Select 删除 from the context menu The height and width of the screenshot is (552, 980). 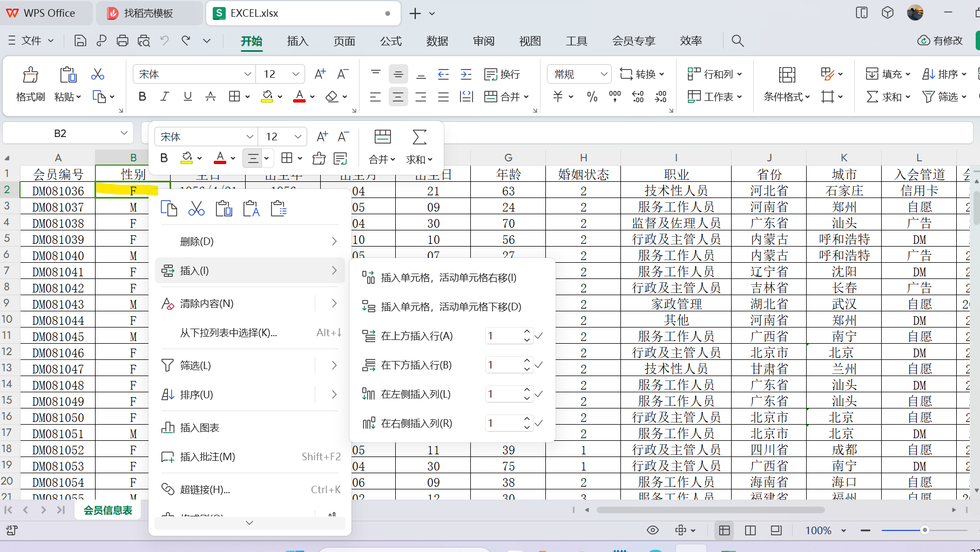coord(196,241)
